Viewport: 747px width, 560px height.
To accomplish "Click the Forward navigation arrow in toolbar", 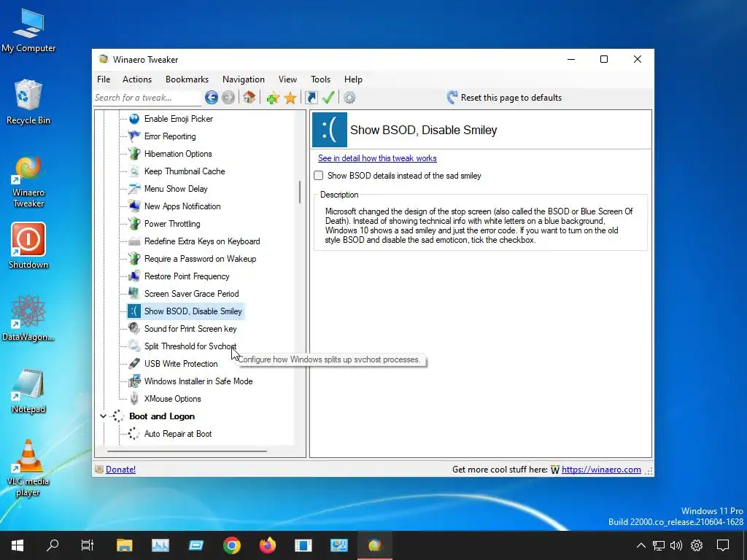I will pyautogui.click(x=228, y=98).
